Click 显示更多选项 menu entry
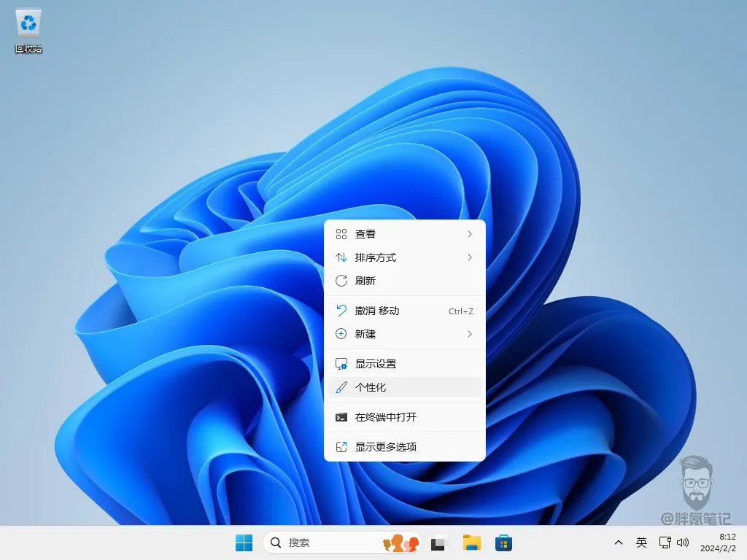The height and width of the screenshot is (560, 747). 404,447
